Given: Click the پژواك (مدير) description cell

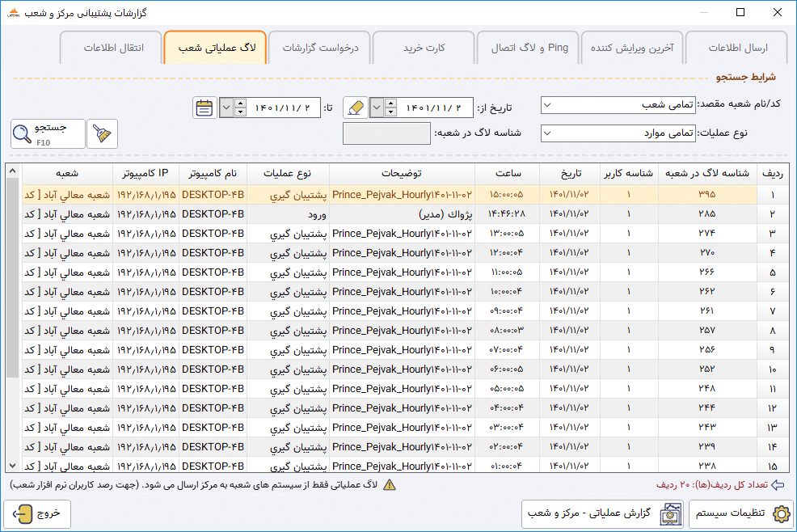Looking at the screenshot, I should tap(402, 214).
